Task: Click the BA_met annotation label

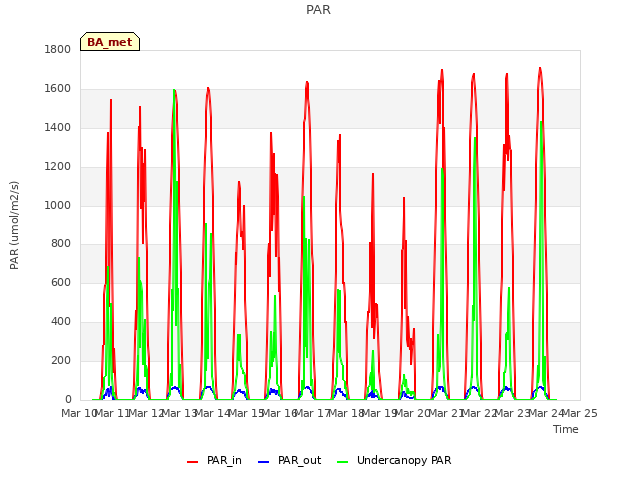Action: click(110, 42)
